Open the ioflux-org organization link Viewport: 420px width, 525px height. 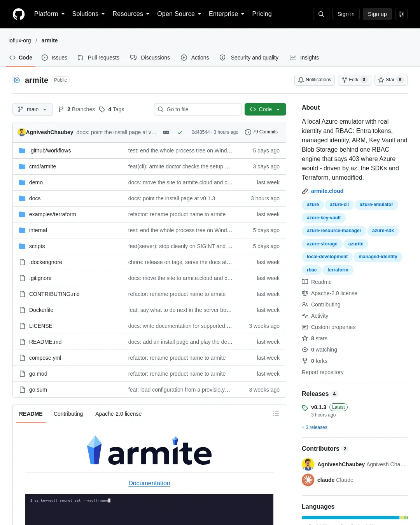coord(19,40)
